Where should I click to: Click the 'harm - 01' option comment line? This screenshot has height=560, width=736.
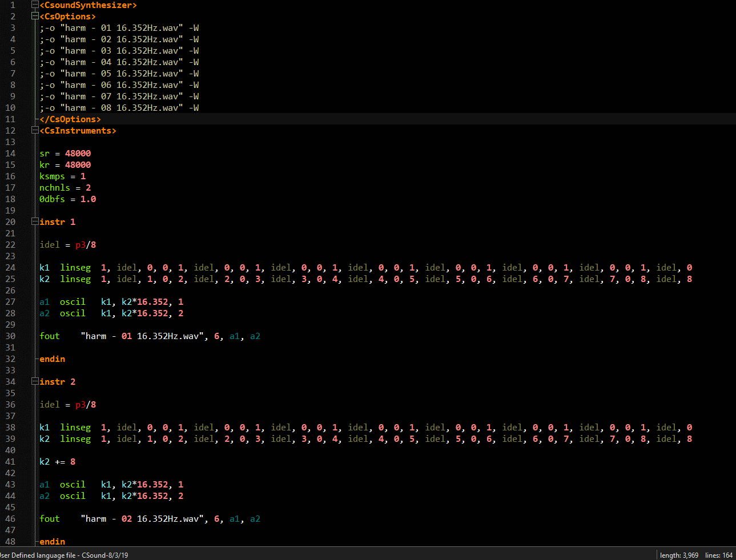[119, 28]
